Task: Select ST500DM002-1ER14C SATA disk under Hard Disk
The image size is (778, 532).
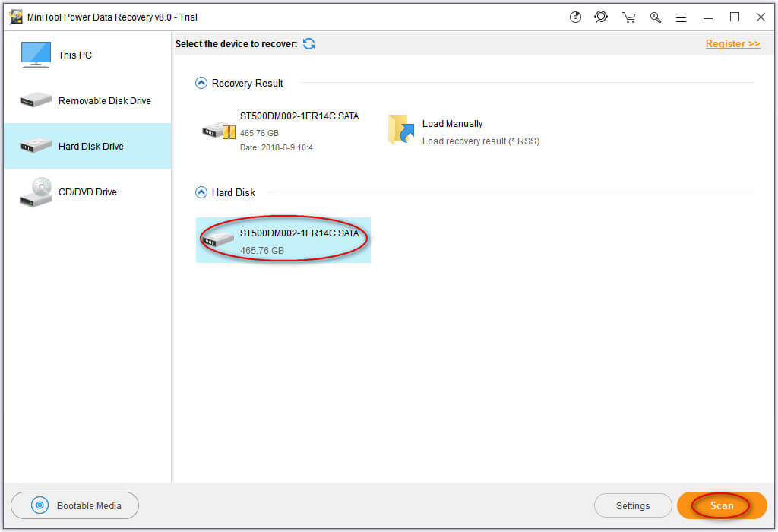Action: click(283, 240)
